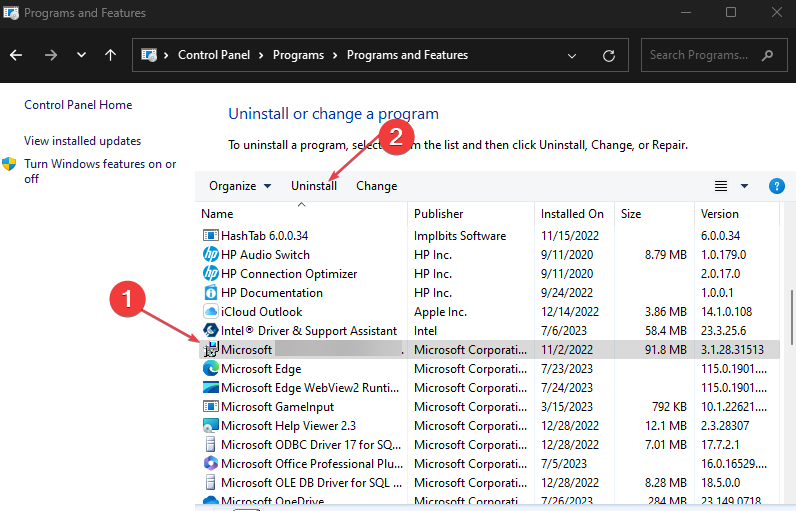Click the back navigation arrow
Image resolution: width=796 pixels, height=511 pixels.
click(16, 55)
